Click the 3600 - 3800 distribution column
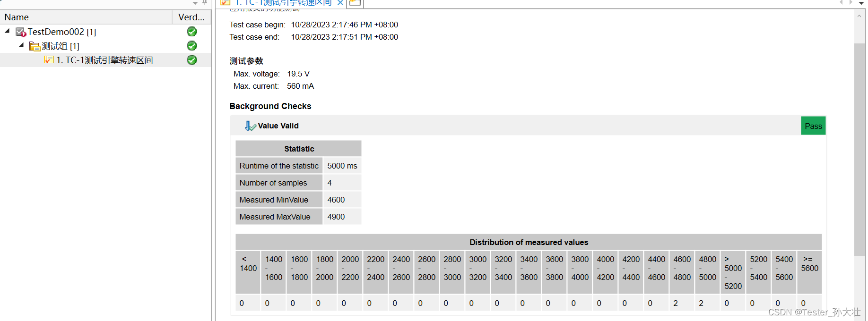The width and height of the screenshot is (868, 321). click(555, 272)
